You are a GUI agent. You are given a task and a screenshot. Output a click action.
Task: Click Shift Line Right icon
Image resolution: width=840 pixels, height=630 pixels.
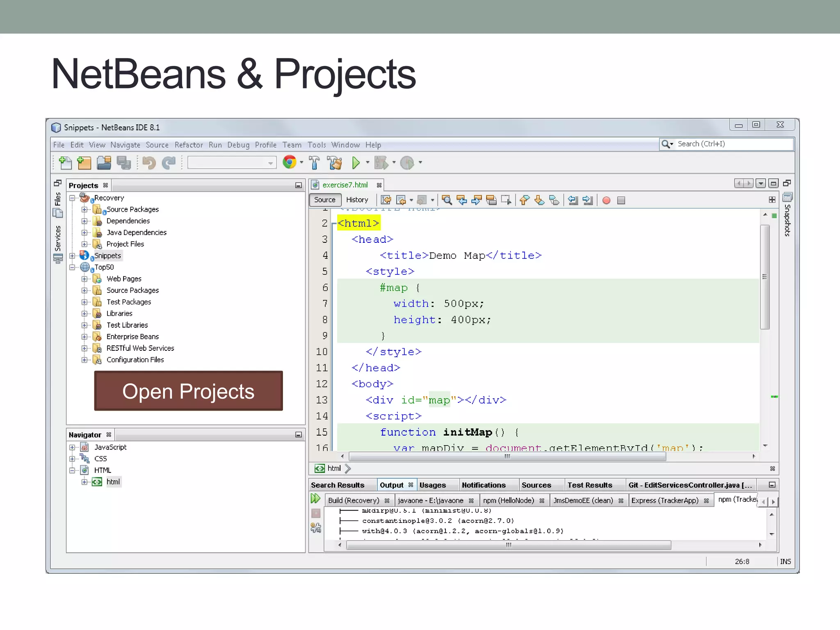[588, 200]
